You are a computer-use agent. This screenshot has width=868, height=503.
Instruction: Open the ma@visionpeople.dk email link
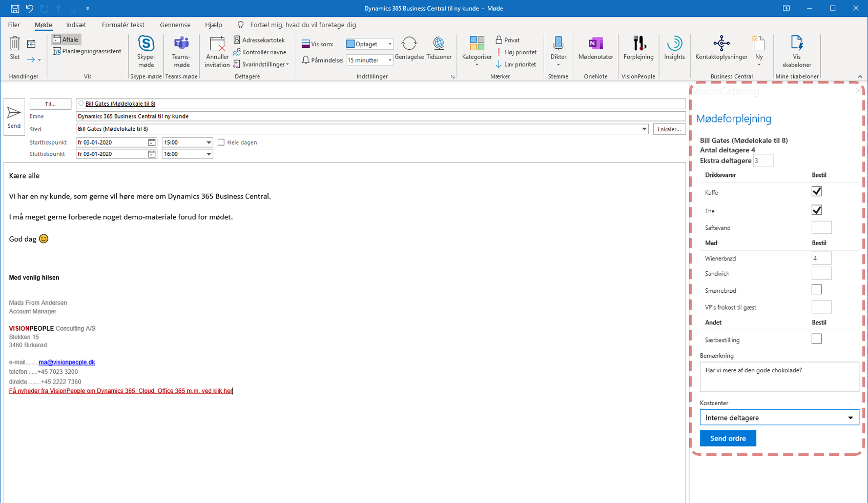click(x=67, y=362)
